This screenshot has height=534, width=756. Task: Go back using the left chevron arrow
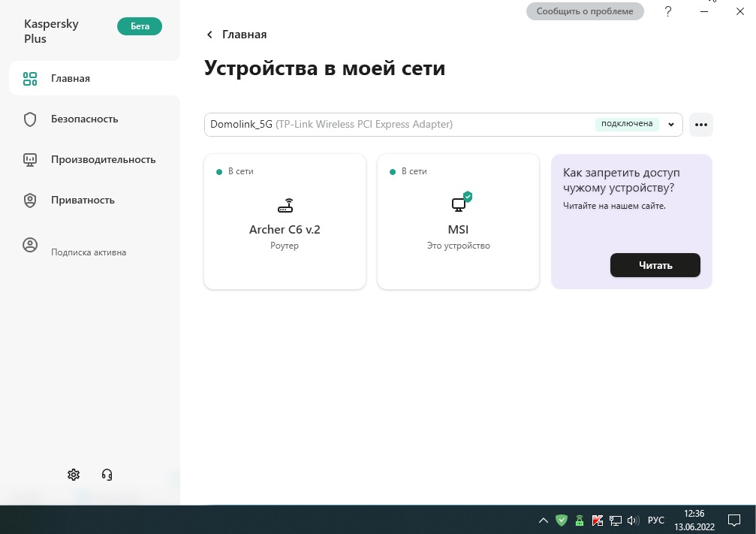(209, 35)
